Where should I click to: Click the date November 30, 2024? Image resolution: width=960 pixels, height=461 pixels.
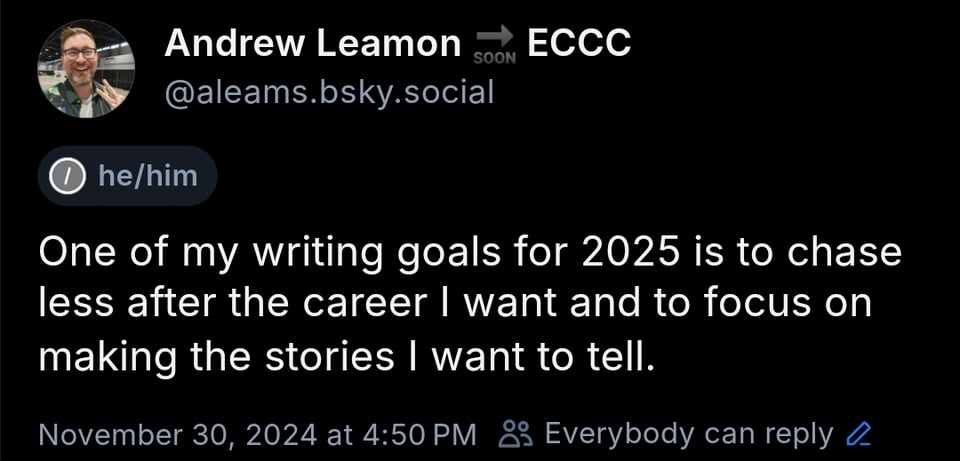[x=175, y=434]
